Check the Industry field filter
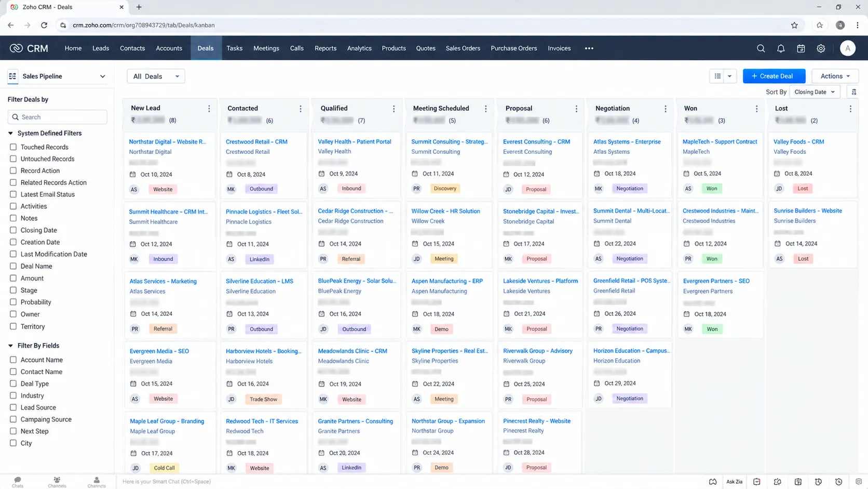This screenshot has width=868, height=489. 13,395
